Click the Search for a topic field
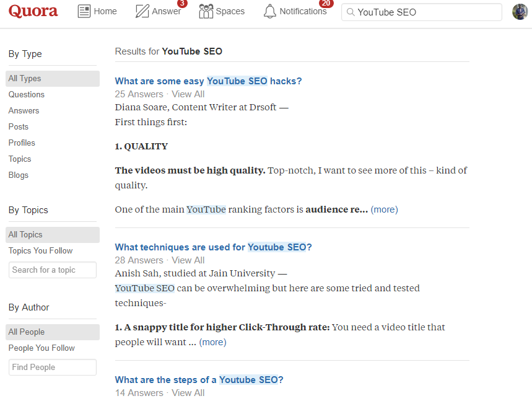Image resolution: width=532 pixels, height=401 pixels. coord(53,270)
